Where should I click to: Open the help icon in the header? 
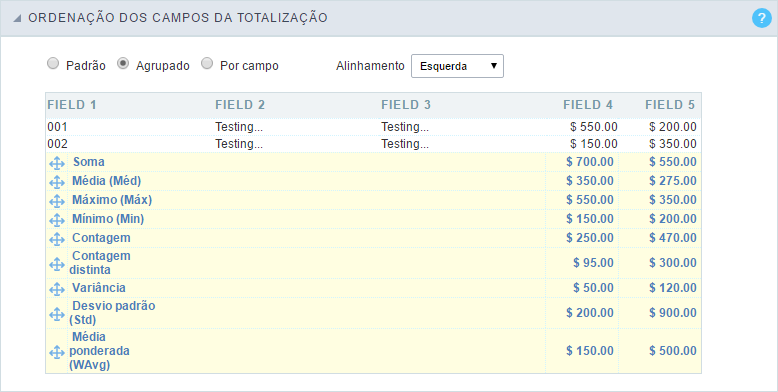point(762,18)
